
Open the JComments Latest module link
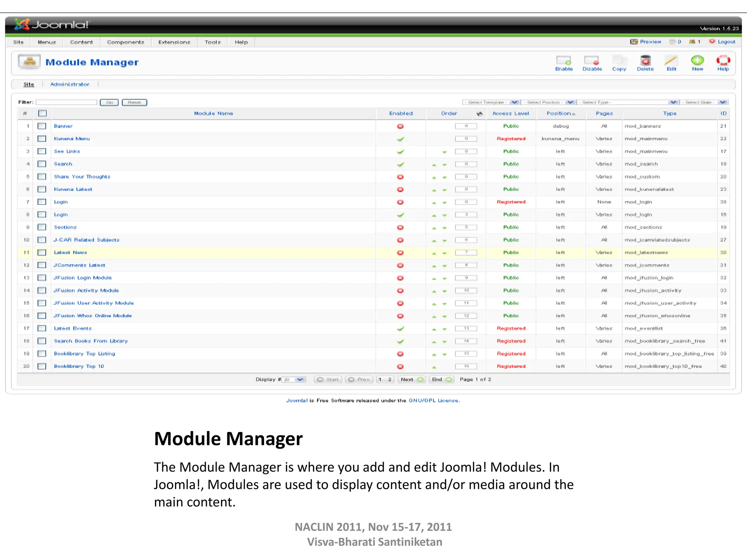point(80,265)
